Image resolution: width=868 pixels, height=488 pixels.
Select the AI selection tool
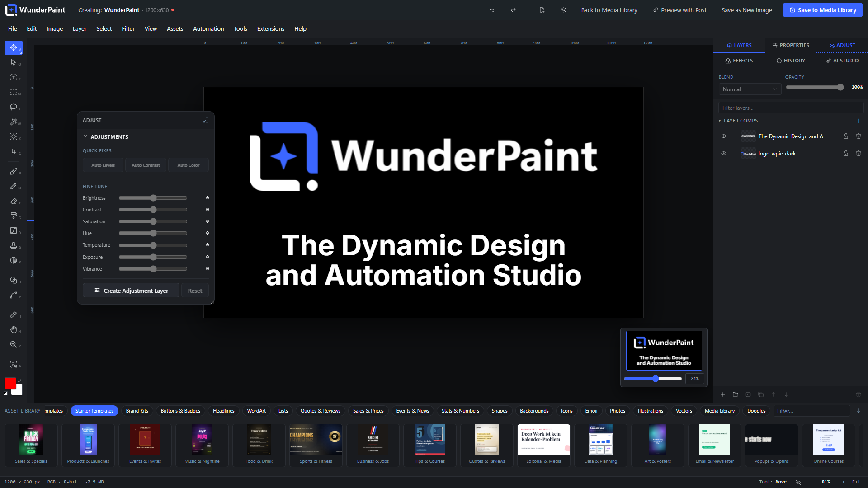(14, 365)
